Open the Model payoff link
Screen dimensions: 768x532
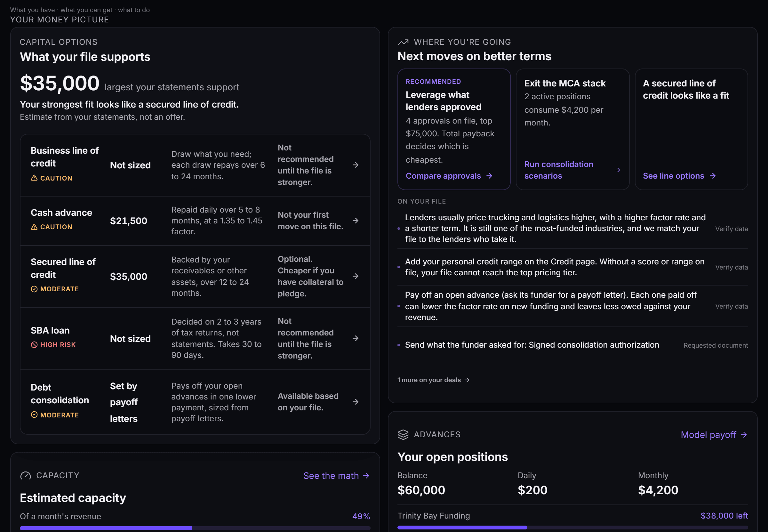coord(714,435)
